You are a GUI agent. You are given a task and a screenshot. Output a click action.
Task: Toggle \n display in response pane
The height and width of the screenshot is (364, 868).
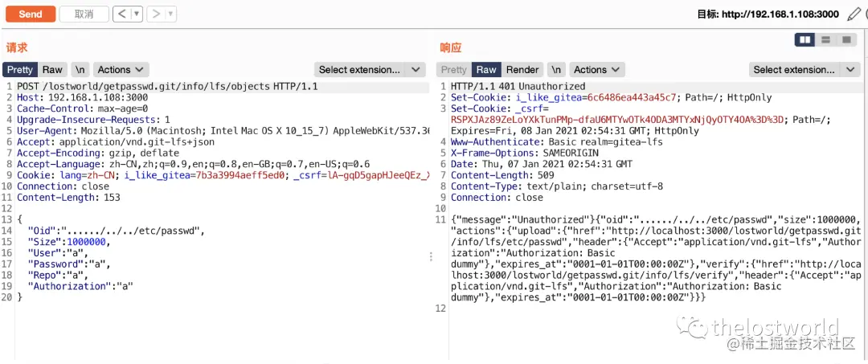pos(557,70)
